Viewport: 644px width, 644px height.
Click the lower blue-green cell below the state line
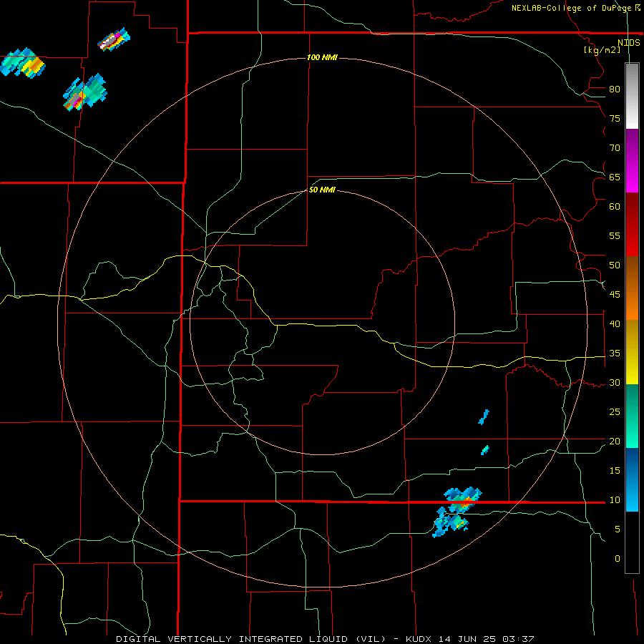click(x=450, y=522)
